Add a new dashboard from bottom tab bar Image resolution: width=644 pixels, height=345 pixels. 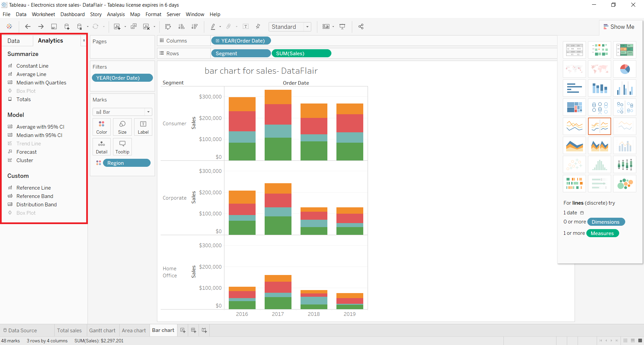click(x=194, y=330)
